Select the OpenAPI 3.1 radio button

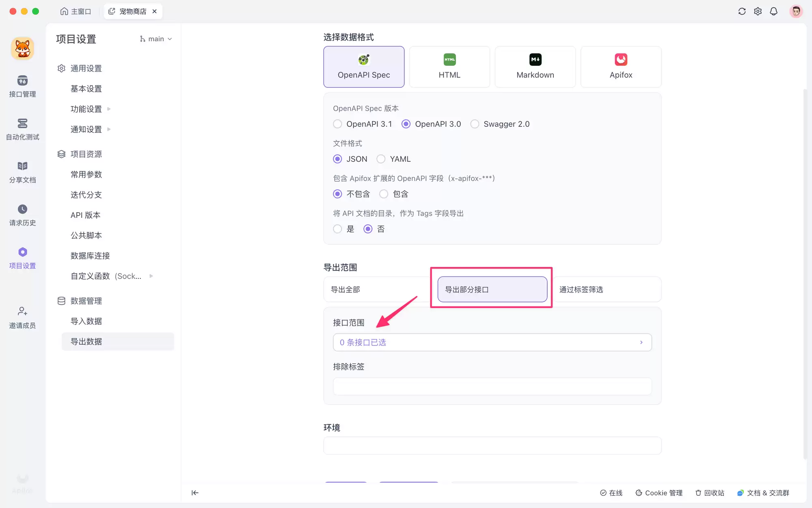(337, 124)
